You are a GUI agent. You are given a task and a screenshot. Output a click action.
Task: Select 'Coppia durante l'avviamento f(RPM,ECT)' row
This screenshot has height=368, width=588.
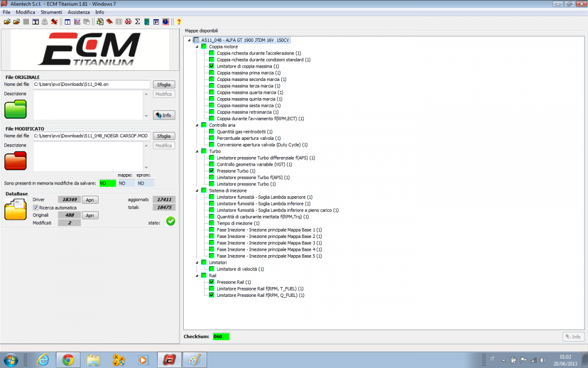click(x=260, y=118)
